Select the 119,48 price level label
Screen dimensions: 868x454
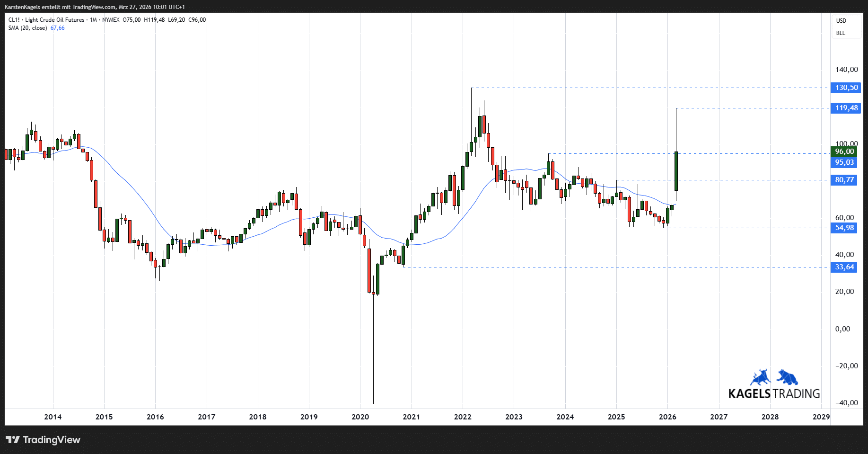846,108
